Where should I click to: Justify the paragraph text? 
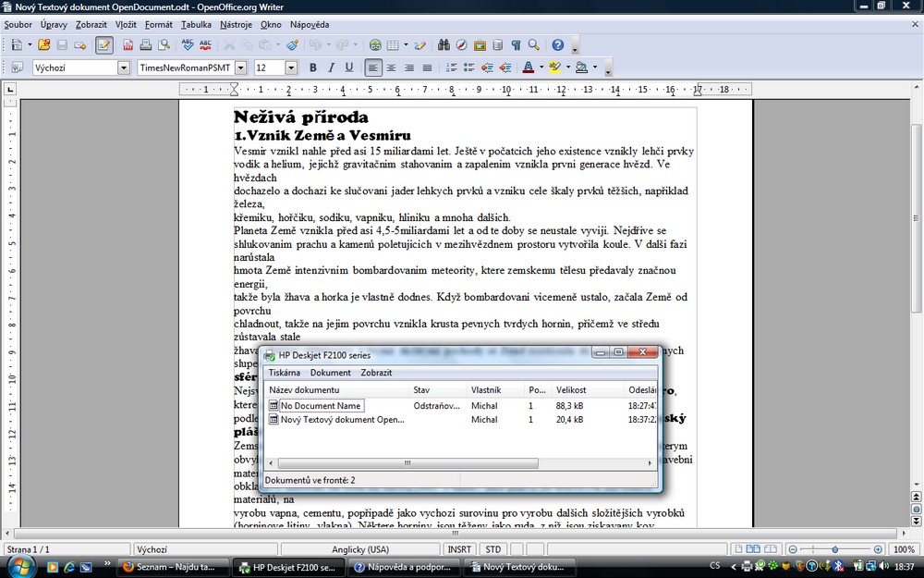[x=427, y=68]
